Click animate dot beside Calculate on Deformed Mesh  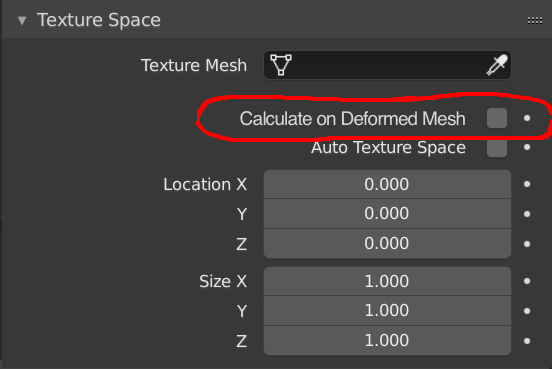pyautogui.click(x=527, y=118)
